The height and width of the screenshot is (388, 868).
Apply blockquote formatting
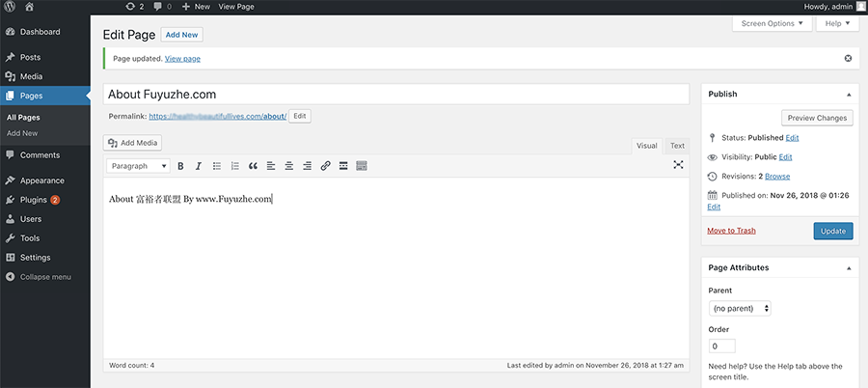253,166
